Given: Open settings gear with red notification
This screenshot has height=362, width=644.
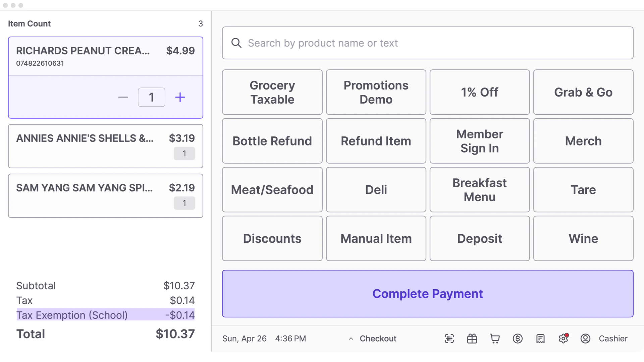Looking at the screenshot, I should coord(563,339).
